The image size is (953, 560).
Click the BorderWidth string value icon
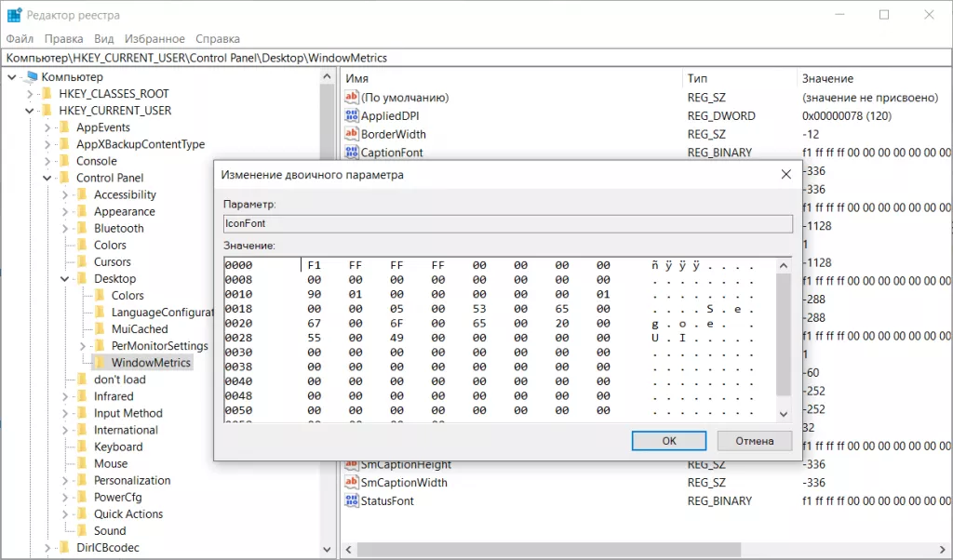352,134
